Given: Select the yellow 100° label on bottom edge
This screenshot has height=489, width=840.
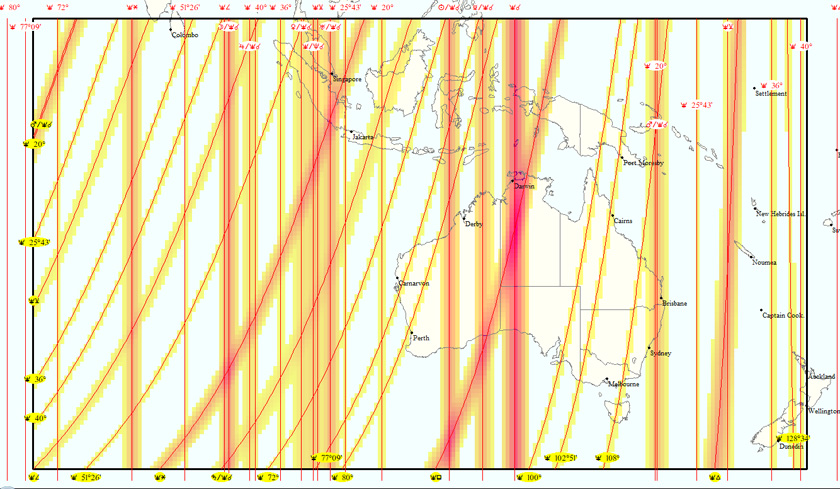Looking at the screenshot, I should tap(530, 477).
